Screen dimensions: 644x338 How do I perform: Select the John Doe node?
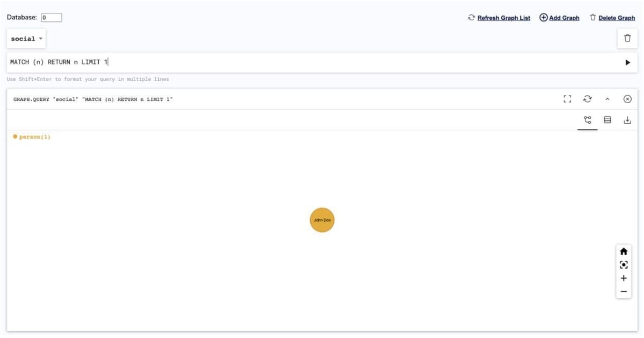[322, 220]
